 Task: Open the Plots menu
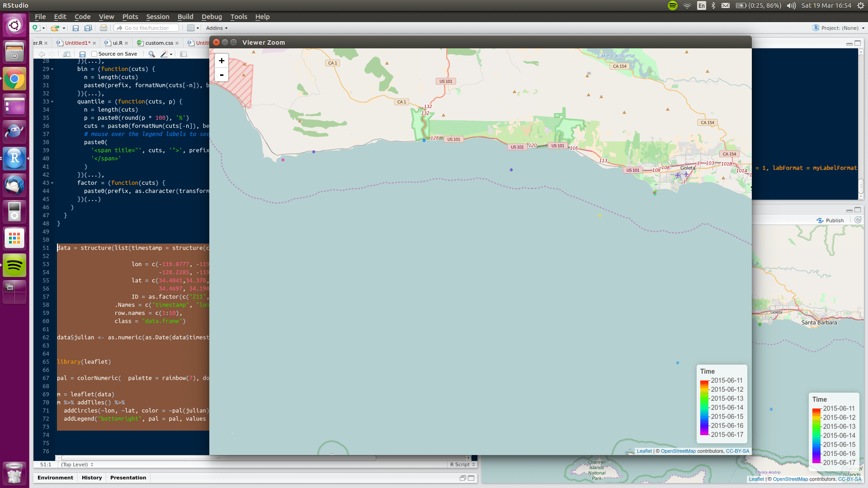click(x=130, y=17)
